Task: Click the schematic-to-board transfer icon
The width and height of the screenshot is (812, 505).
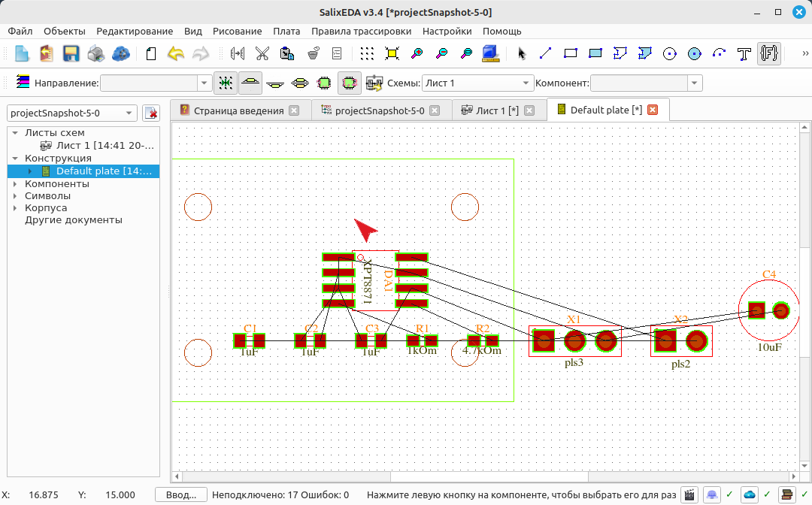Action: [x=374, y=83]
